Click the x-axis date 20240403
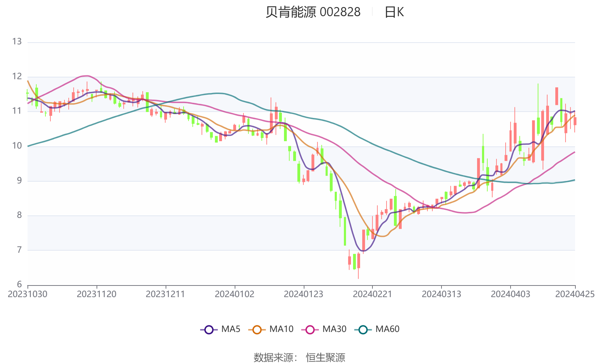 [510, 294]
